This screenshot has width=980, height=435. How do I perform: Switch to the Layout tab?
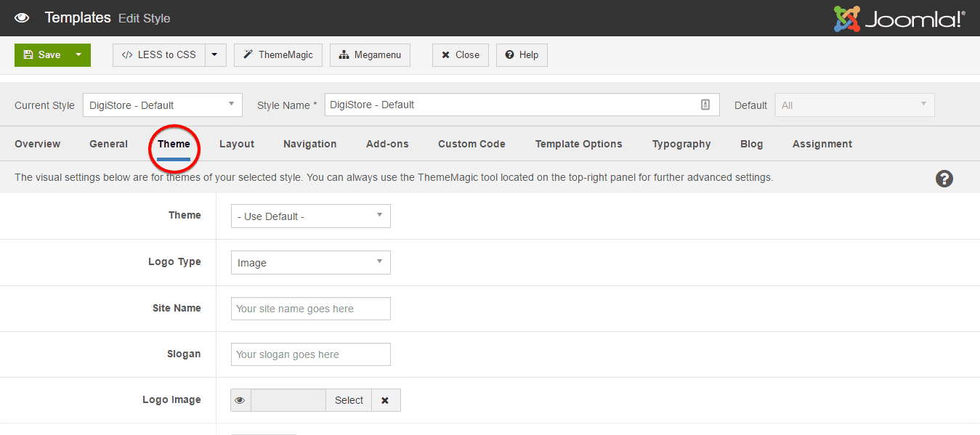click(237, 144)
